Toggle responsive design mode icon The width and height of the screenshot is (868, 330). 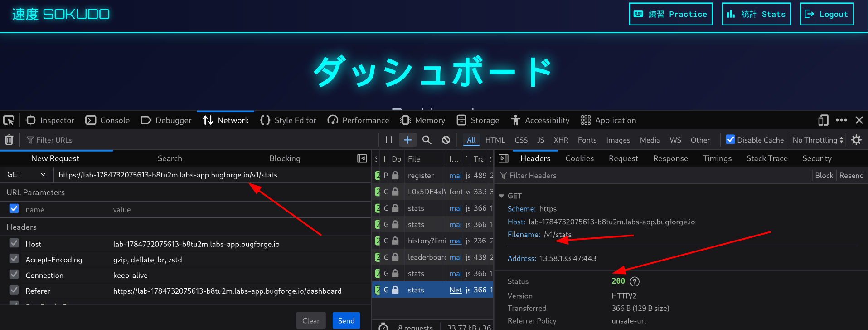tap(823, 120)
